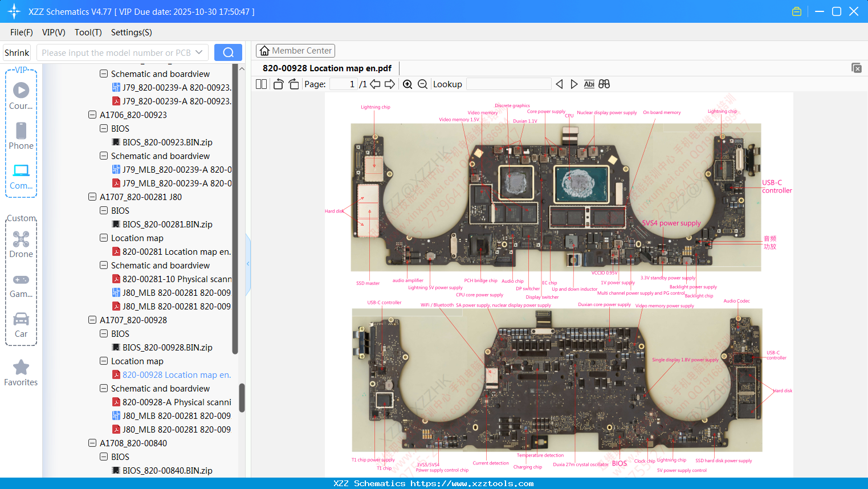Open the VIP(V) menu
The width and height of the screenshot is (868, 489).
pos(54,32)
